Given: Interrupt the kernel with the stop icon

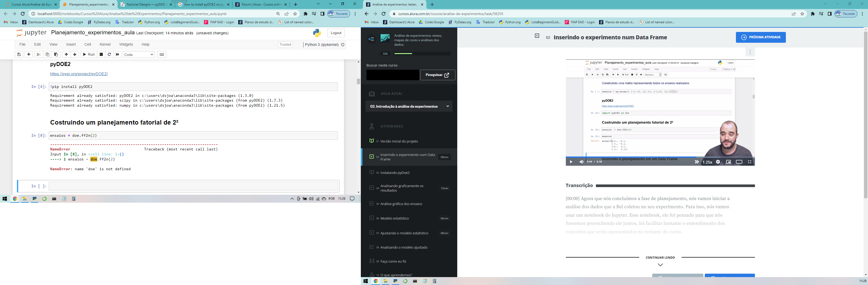Looking at the screenshot, I should coord(101,55).
